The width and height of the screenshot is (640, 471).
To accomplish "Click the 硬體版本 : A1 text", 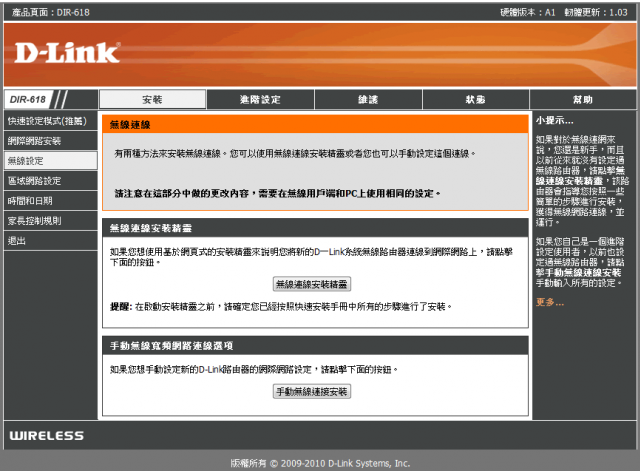I will 528,12.
